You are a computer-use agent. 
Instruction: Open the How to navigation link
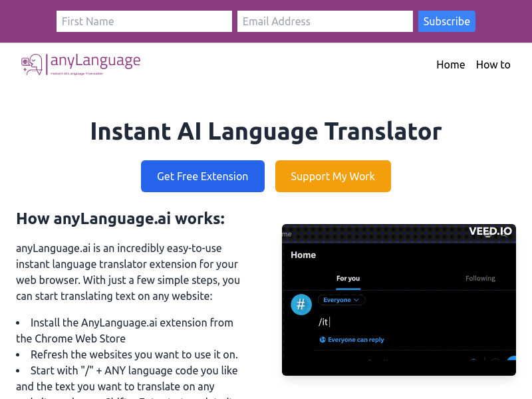[493, 65]
